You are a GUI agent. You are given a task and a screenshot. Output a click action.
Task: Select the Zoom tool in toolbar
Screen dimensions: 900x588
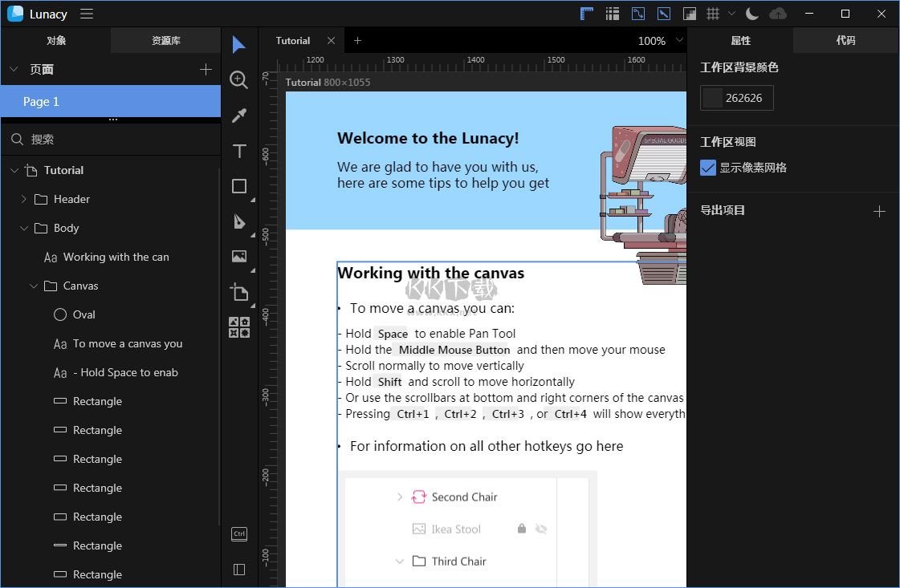pos(238,79)
